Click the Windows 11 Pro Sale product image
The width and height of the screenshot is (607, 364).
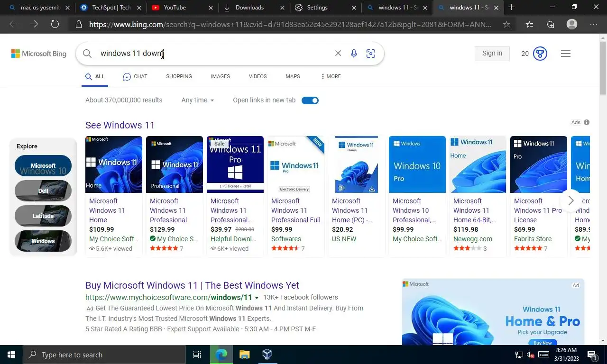click(x=235, y=164)
